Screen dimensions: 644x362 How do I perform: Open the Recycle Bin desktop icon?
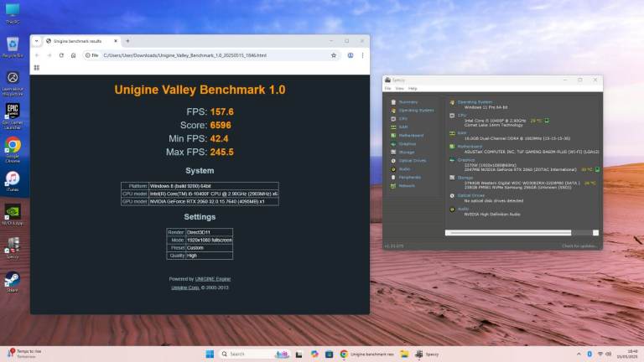(13, 47)
